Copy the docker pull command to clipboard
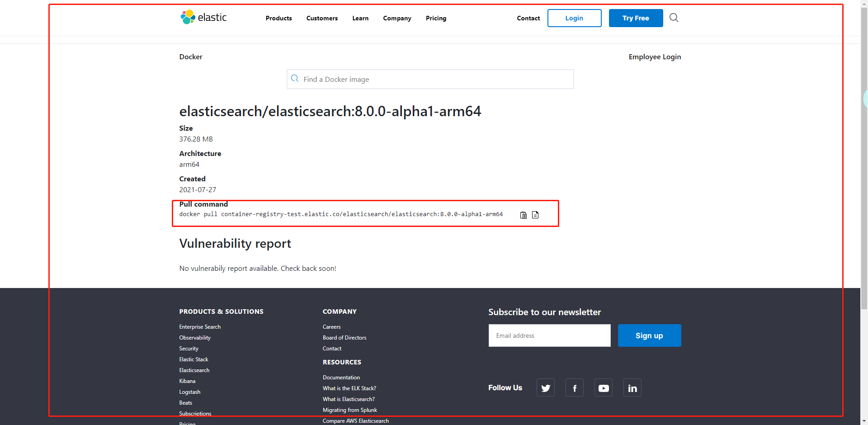The width and height of the screenshot is (868, 425). [523, 215]
